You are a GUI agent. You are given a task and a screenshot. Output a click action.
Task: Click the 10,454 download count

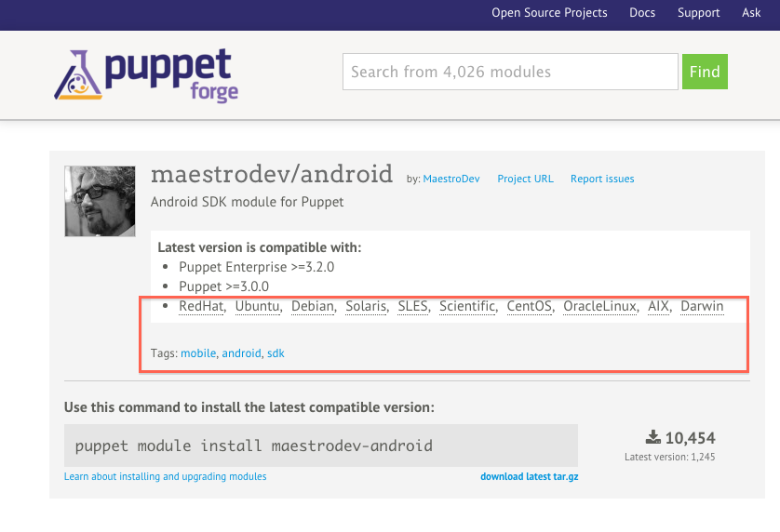point(690,437)
